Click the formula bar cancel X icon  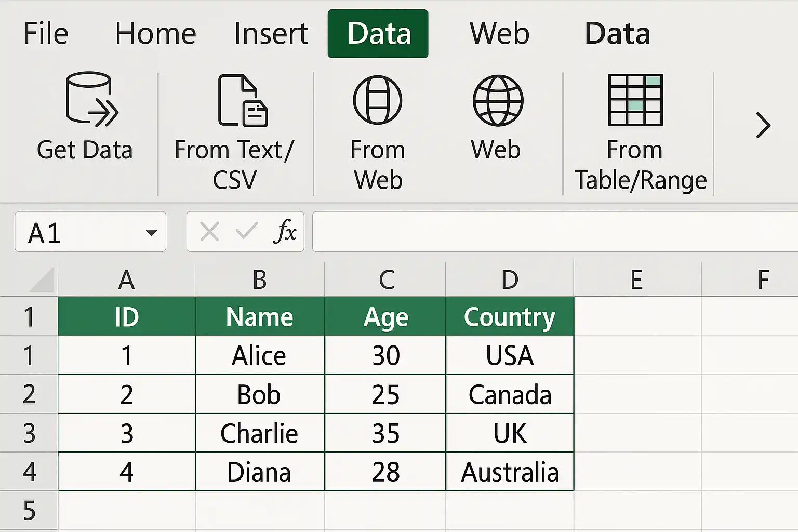pyautogui.click(x=209, y=232)
